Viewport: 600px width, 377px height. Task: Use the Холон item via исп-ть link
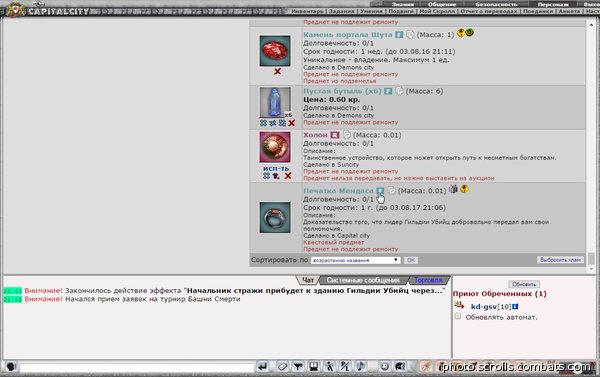(x=276, y=169)
